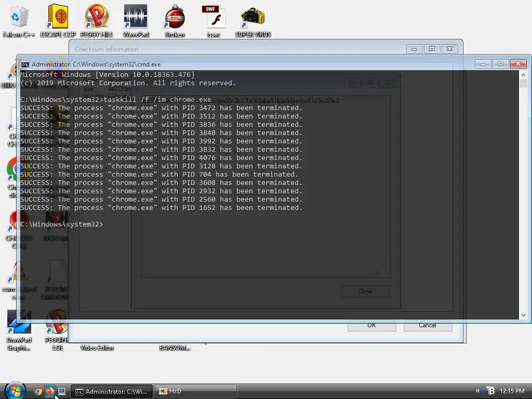Click Cancel in the background HxD dialog

click(428, 325)
